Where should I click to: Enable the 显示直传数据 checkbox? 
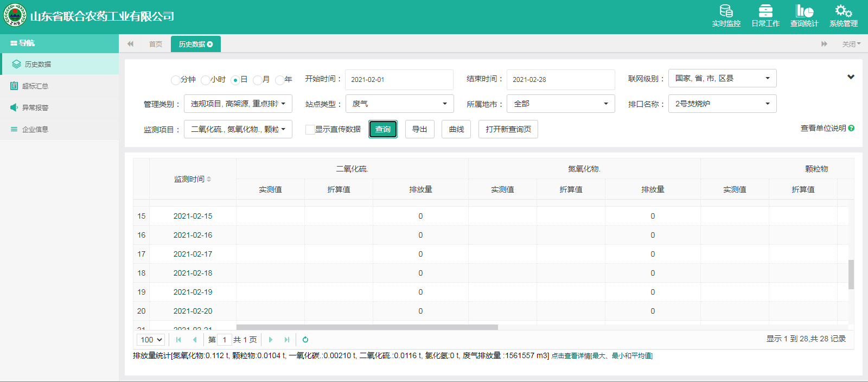(310, 130)
